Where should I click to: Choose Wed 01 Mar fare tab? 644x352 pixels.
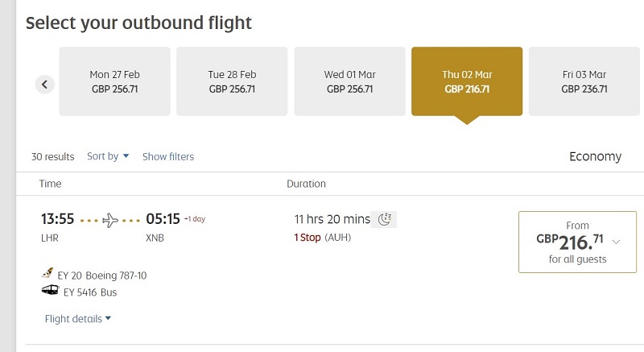(349, 81)
